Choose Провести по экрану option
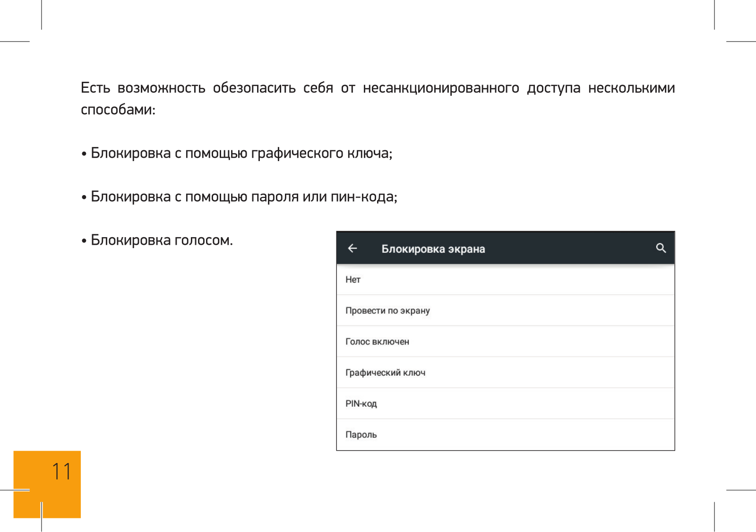The image size is (756, 532). pos(505,311)
